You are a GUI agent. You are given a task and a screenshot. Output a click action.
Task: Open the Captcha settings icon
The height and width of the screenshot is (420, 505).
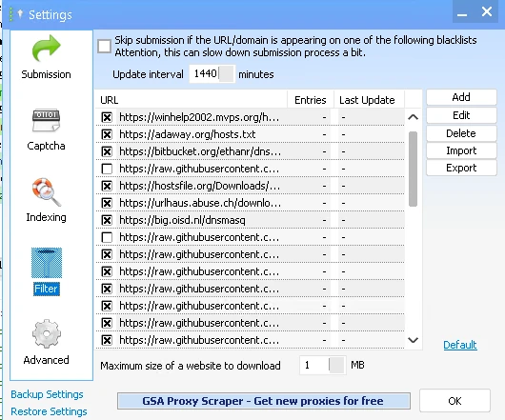pyautogui.click(x=46, y=120)
